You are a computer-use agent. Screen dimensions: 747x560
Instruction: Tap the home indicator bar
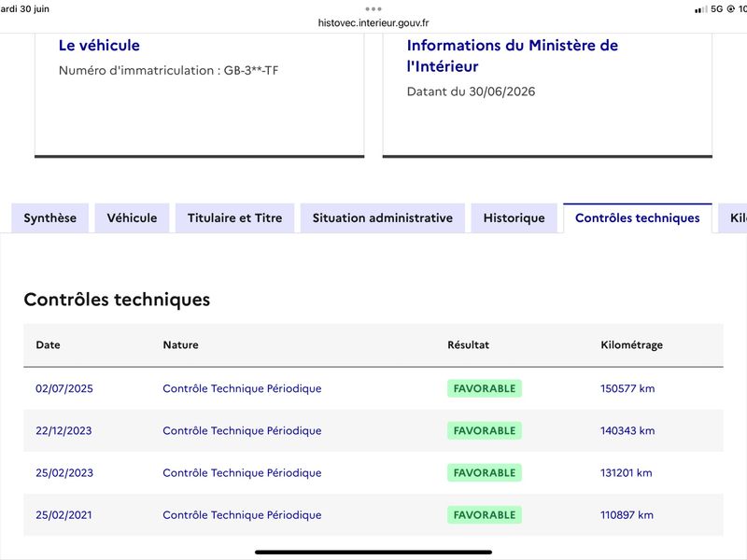tap(373, 552)
